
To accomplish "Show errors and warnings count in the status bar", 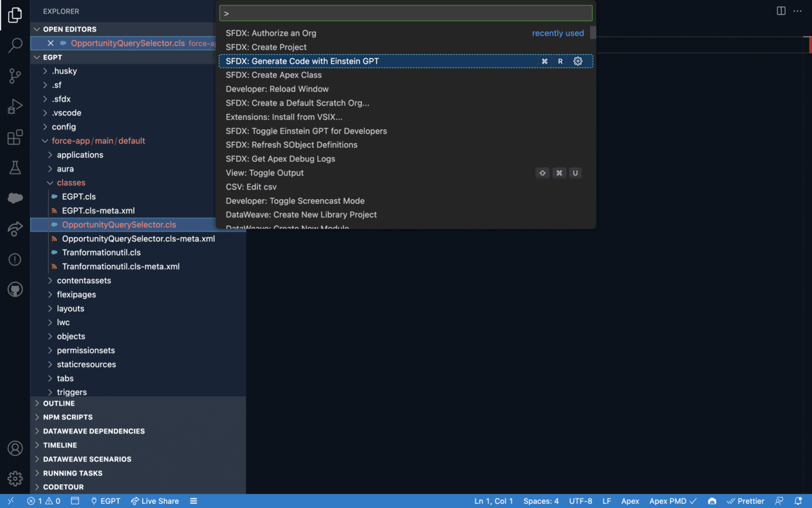I will (43, 501).
